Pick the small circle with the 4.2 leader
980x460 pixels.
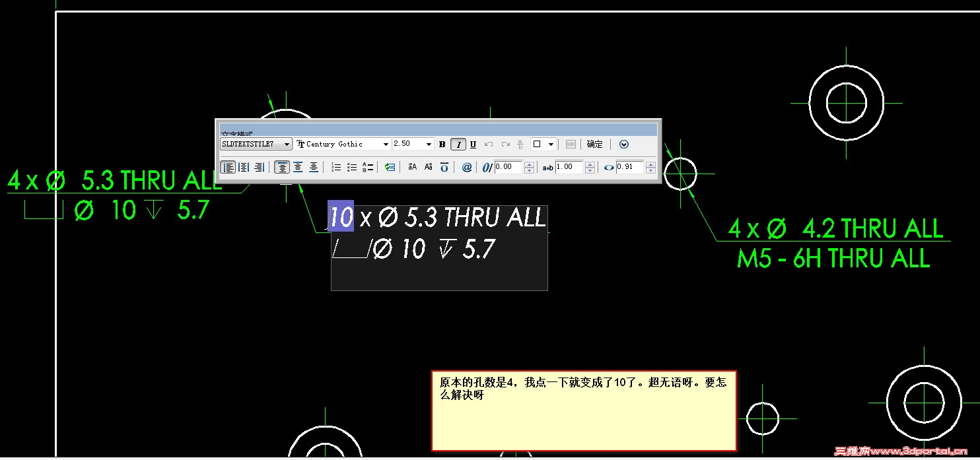[x=680, y=174]
